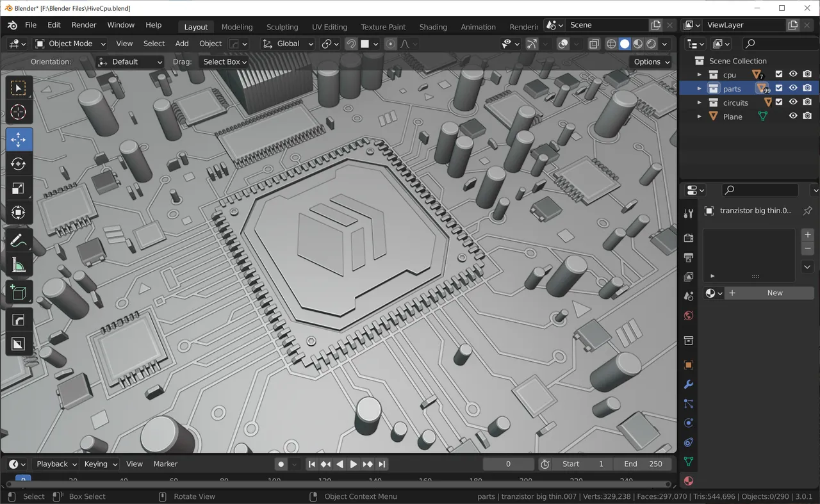Pin the tranzistor big thin properties
820x504 pixels.
pyautogui.click(x=807, y=211)
